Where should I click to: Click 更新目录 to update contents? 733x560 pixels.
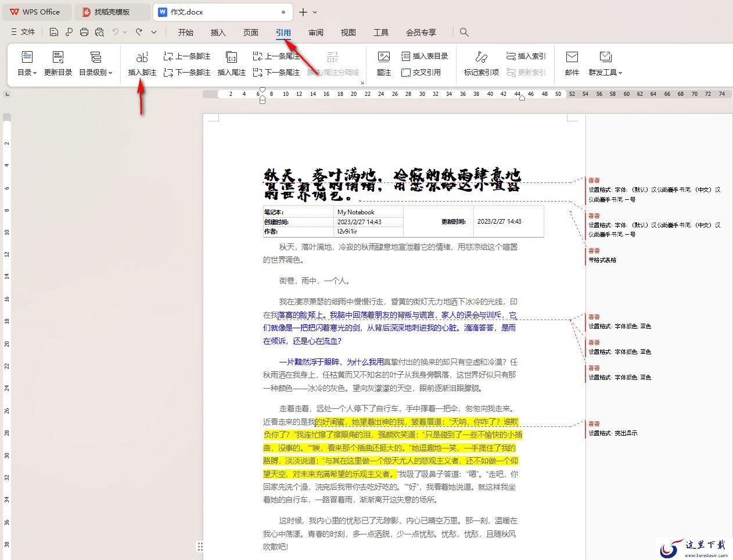(x=58, y=64)
